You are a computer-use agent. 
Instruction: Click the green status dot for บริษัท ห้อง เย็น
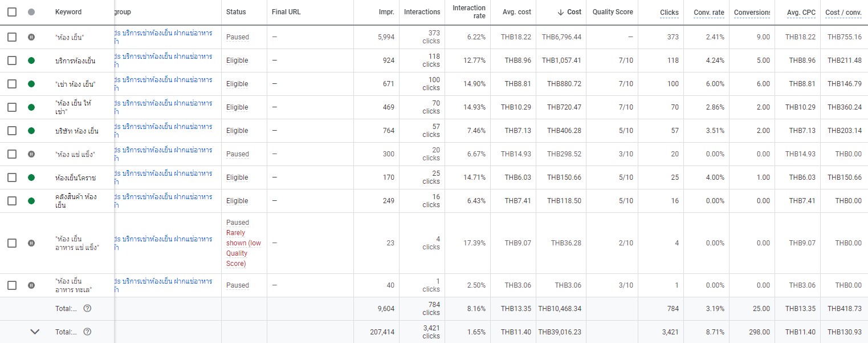[x=31, y=131]
